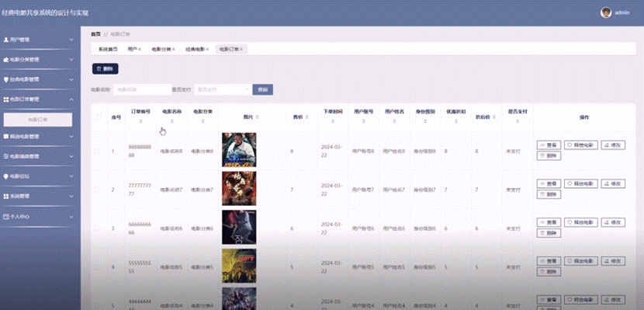This screenshot has height=310, width=644.
Task: Click the icon beside 经典电影管理 in sidebar
Action: pyautogui.click(x=5, y=79)
